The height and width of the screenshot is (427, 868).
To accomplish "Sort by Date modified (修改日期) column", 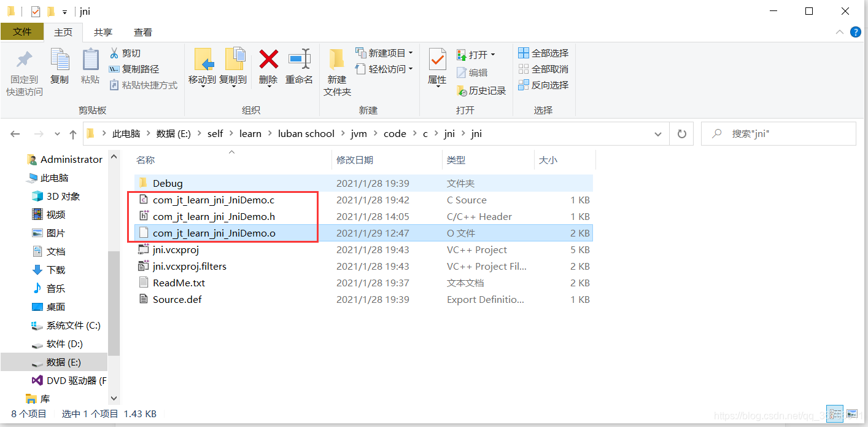I will 387,160.
